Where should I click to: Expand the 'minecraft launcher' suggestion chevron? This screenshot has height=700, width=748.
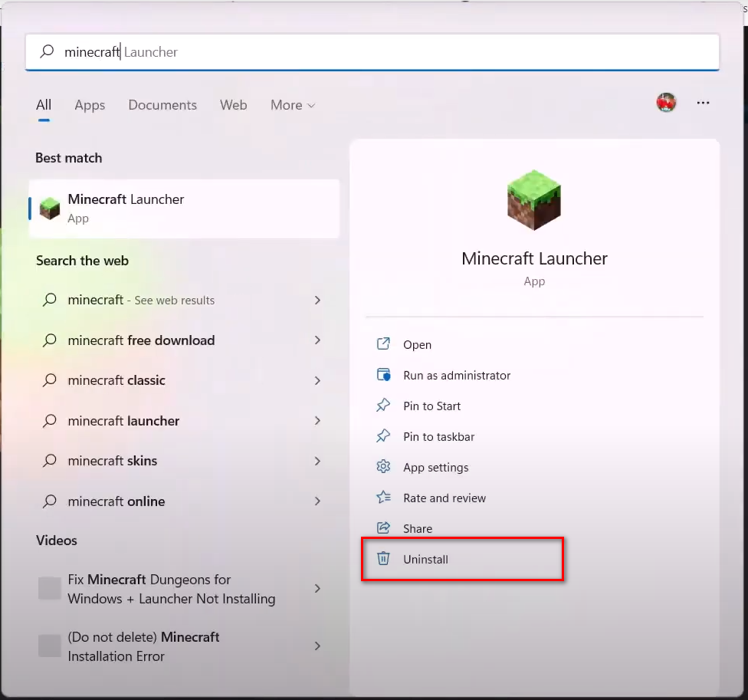[x=318, y=421]
